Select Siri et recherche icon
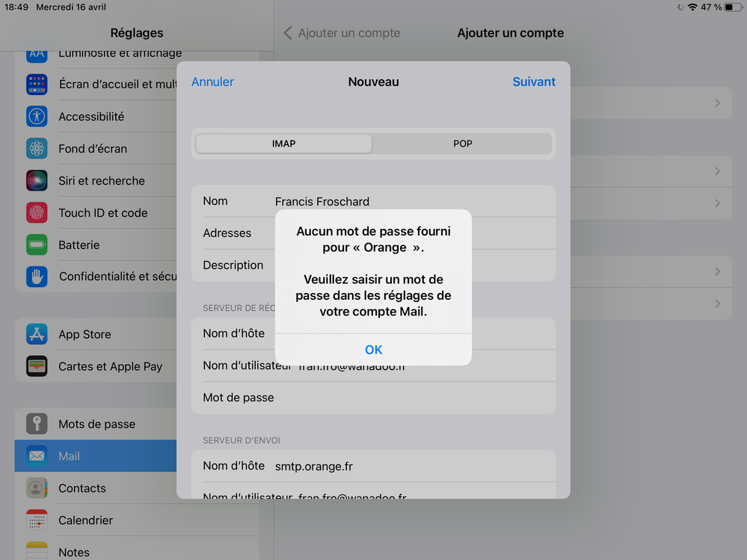Screen dimensions: 747x560 [37, 181]
